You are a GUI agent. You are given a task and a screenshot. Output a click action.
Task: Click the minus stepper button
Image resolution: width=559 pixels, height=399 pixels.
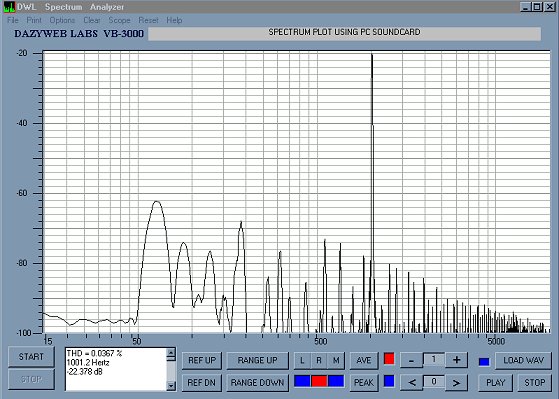[411, 360]
